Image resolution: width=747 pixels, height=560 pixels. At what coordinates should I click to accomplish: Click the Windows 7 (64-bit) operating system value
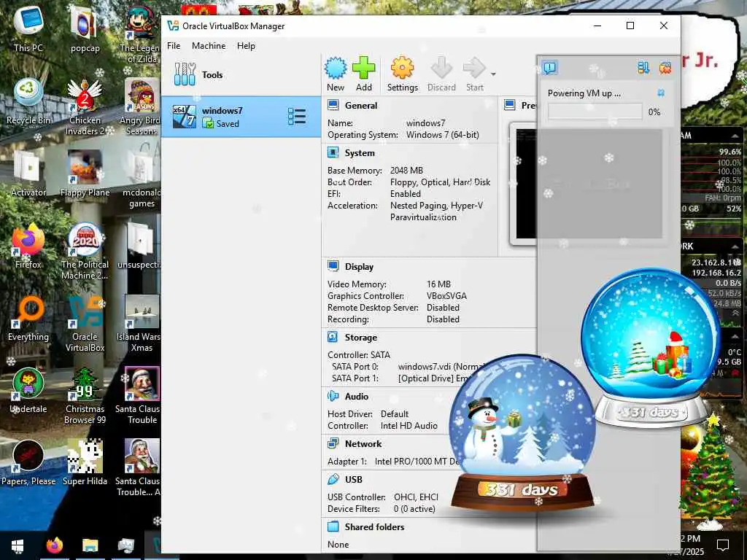click(443, 135)
